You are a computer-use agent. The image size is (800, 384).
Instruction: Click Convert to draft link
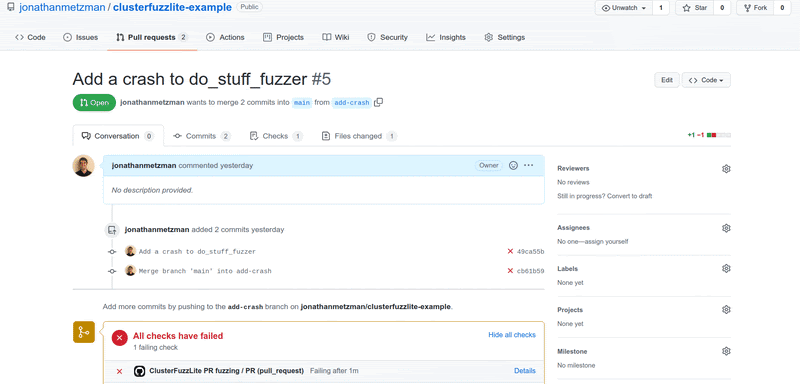pos(630,196)
